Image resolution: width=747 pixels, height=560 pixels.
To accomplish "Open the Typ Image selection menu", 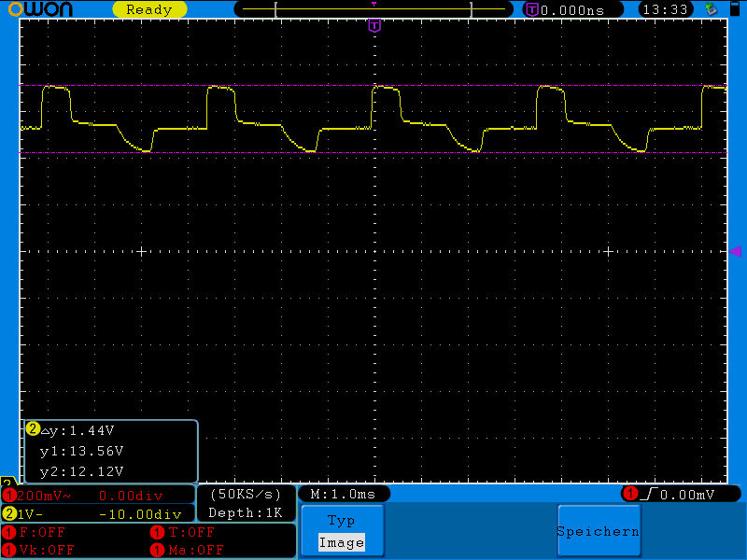I will [x=342, y=532].
